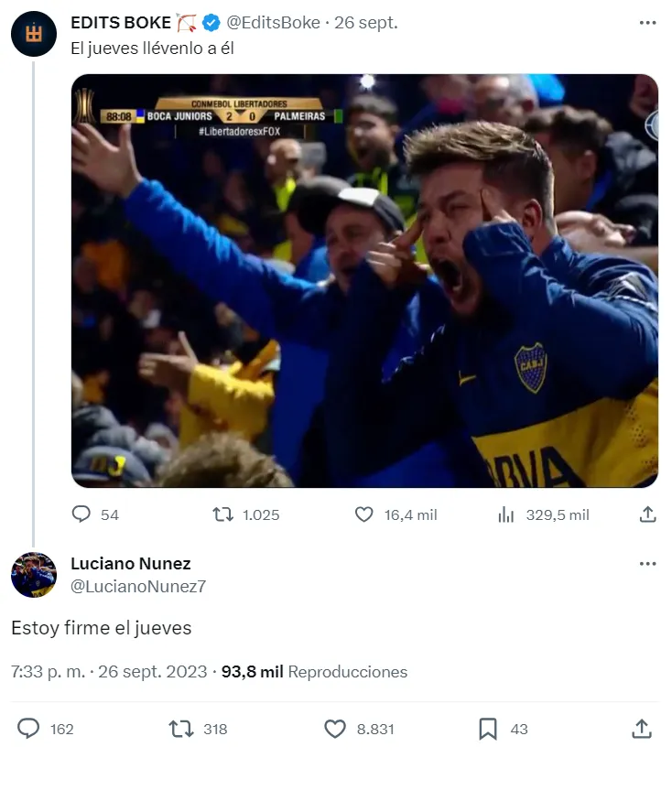The height and width of the screenshot is (812, 672).
Task: Click the 26 sept. tweet date
Action: point(366,23)
